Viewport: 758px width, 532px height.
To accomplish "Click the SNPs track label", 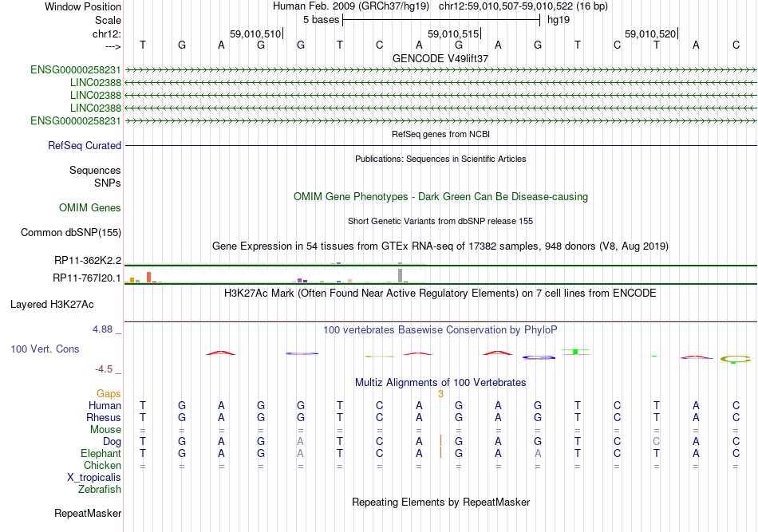I will (x=108, y=183).
